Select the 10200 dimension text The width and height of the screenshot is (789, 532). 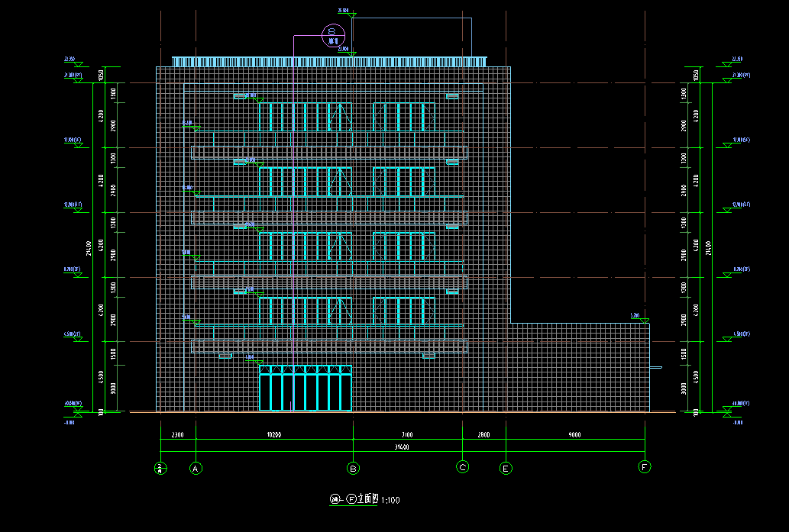(273, 434)
